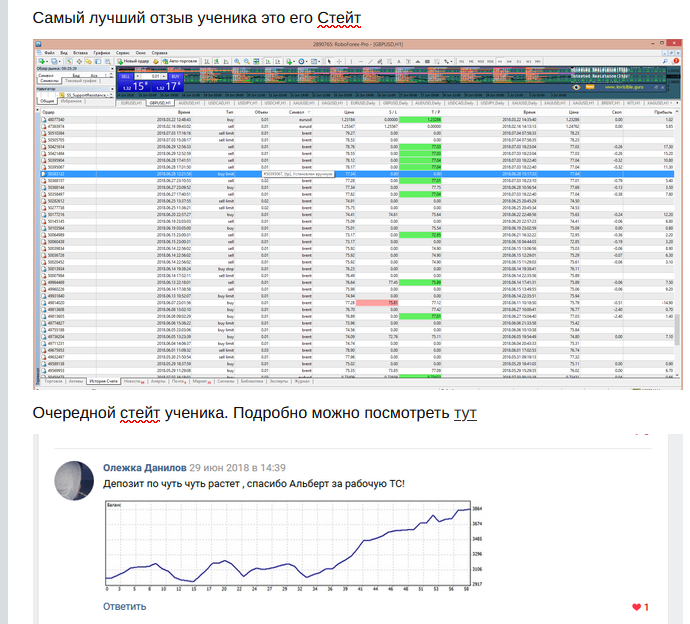The width and height of the screenshot is (690, 624).
Task: Expand the Periods dropdown arrow
Action: (x=306, y=62)
